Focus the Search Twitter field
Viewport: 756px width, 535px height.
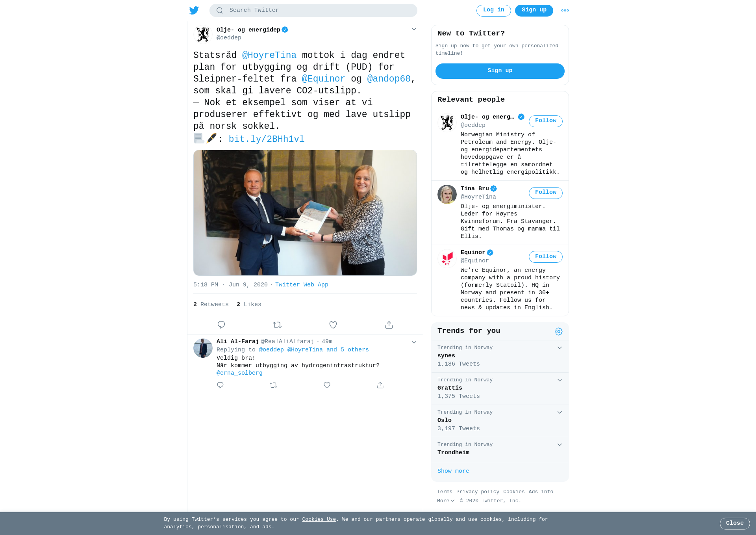pos(313,10)
